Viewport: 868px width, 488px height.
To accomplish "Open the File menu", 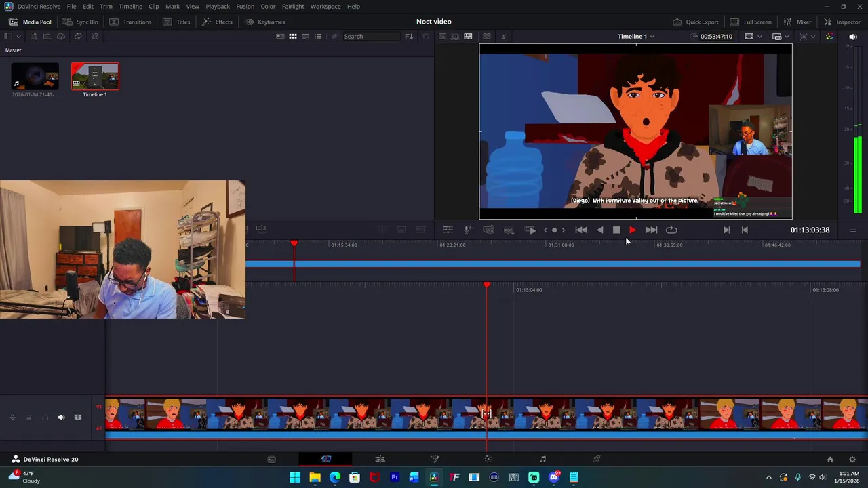I will tap(71, 6).
